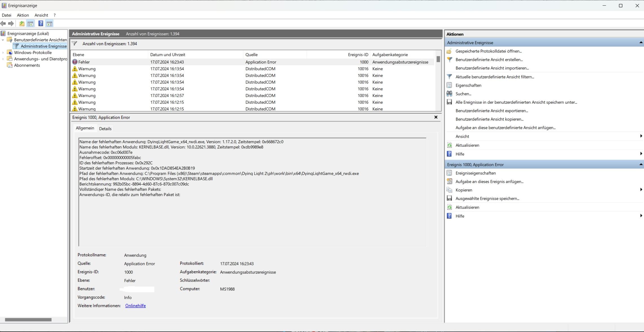
Task: Expand the Anwendungs- und Dienstprotokolle node
Action: pyautogui.click(x=3, y=59)
